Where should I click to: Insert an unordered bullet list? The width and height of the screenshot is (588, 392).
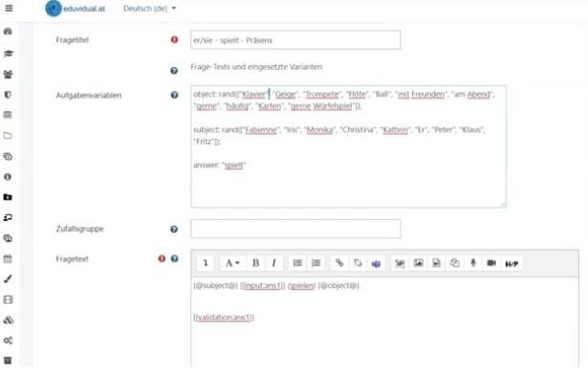pos(297,263)
